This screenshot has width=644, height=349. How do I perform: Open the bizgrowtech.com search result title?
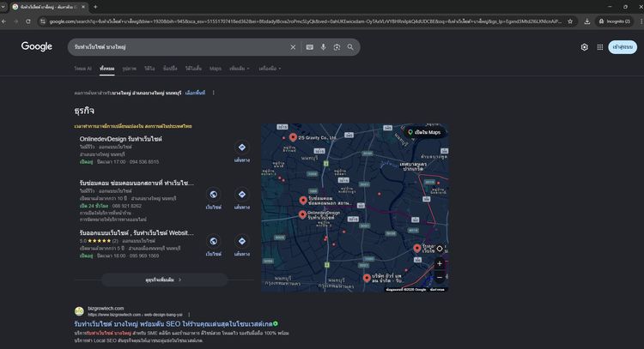point(173,324)
